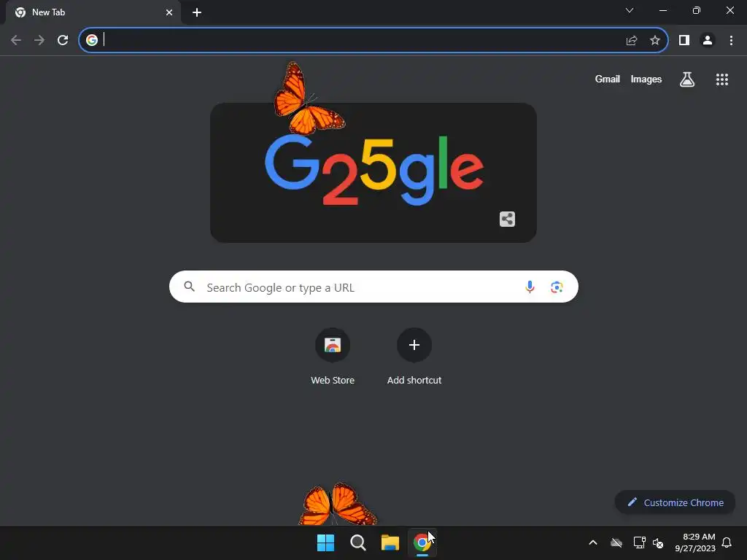
Task: Close the New Tab tab
Action: pos(169,12)
